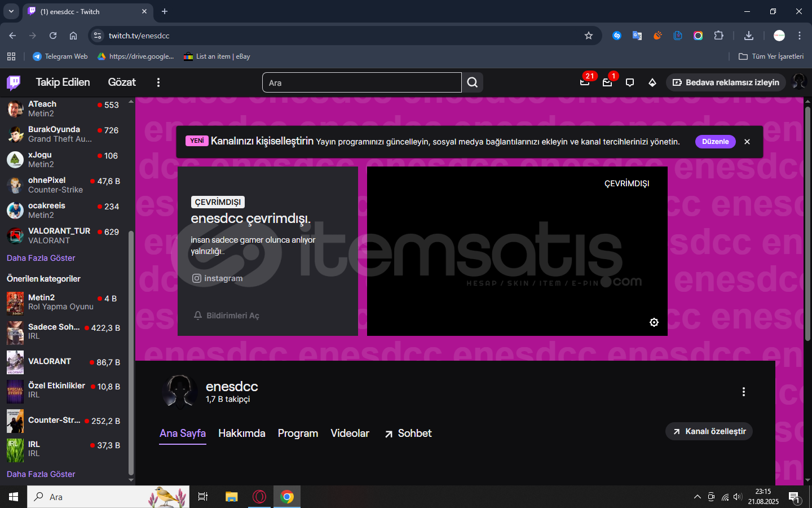Click the enesdcc channel avatar
Screen dimensions: 812x508
coord(180,392)
